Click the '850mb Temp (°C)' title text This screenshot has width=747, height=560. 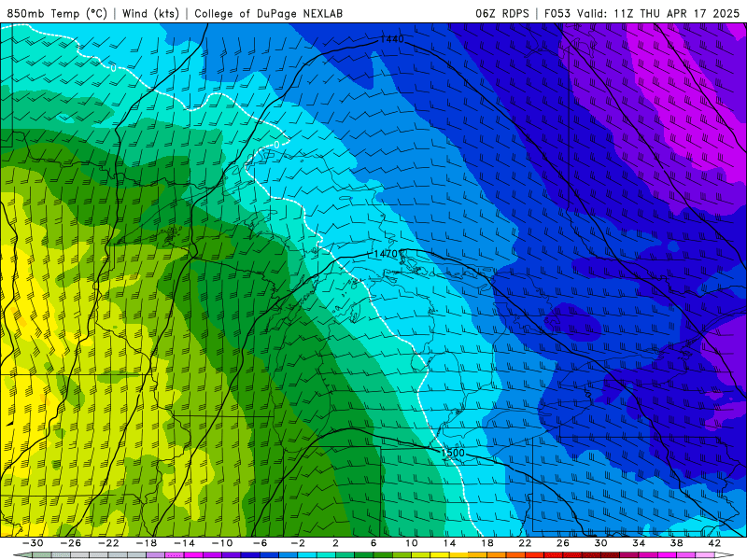pyautogui.click(x=57, y=13)
